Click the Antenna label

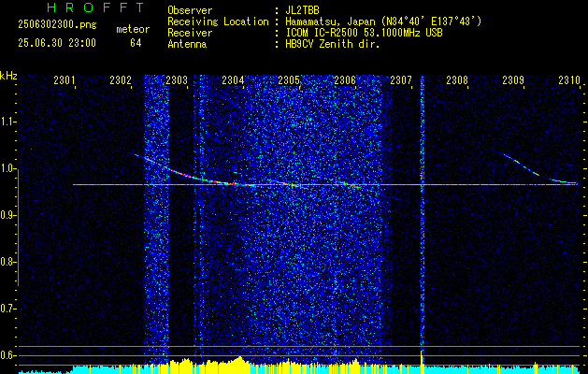pos(187,44)
